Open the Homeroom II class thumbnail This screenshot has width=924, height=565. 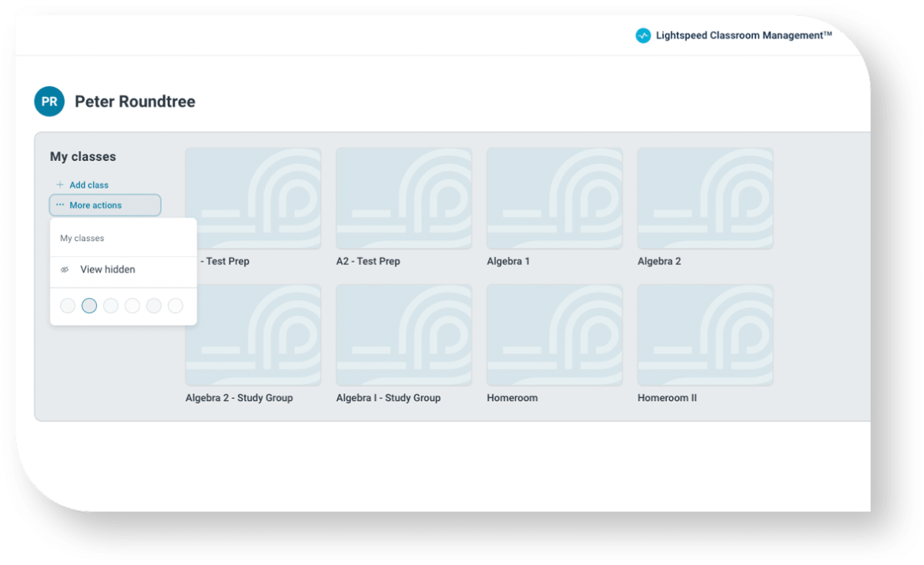[705, 335]
